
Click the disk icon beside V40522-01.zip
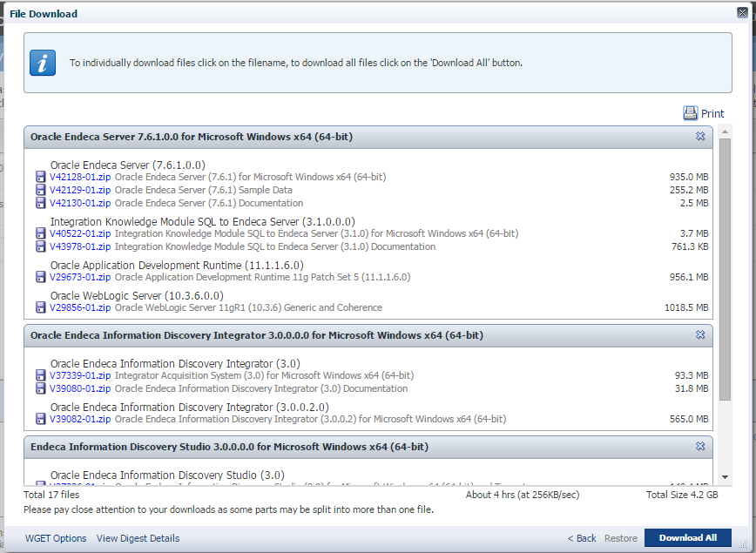tap(40, 233)
